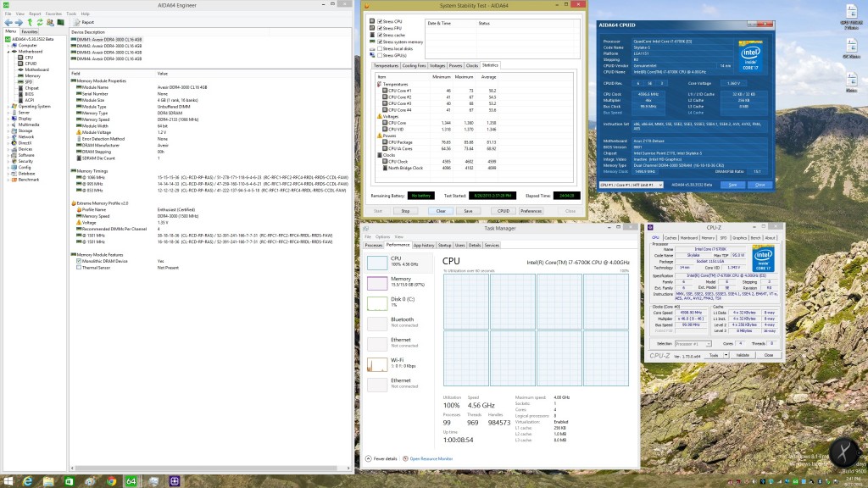Uncheck Stress system memory checkbox
868x488 pixels.
[x=380, y=42]
